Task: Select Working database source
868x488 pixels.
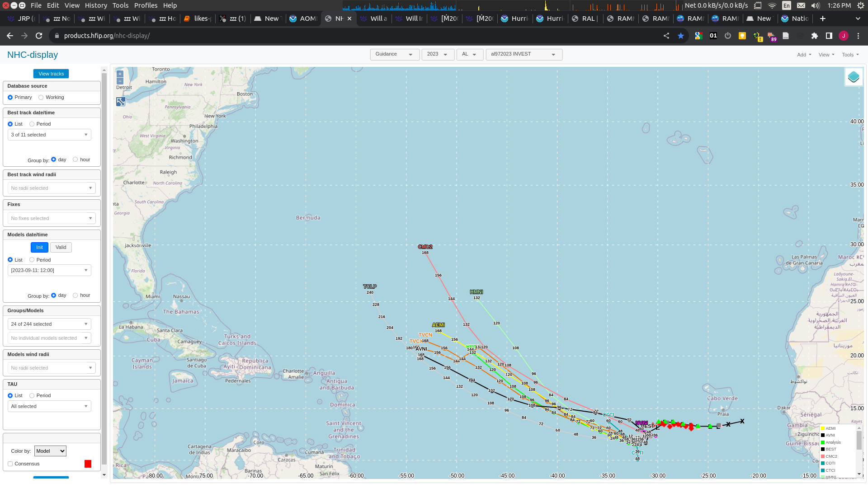Action: coord(41,98)
